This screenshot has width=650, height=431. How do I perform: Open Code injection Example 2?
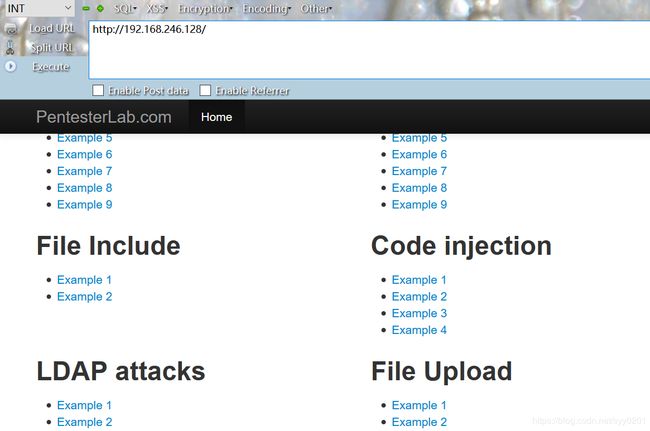419,297
